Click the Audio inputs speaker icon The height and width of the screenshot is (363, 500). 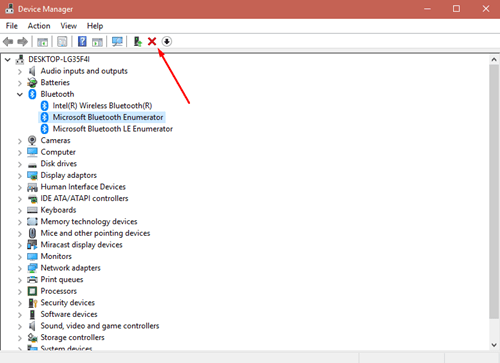click(x=32, y=71)
